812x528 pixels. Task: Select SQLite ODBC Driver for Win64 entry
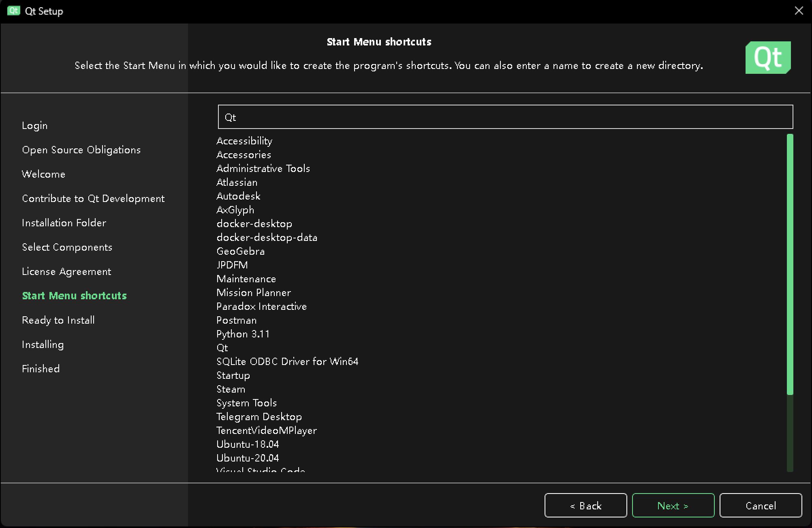(287, 361)
